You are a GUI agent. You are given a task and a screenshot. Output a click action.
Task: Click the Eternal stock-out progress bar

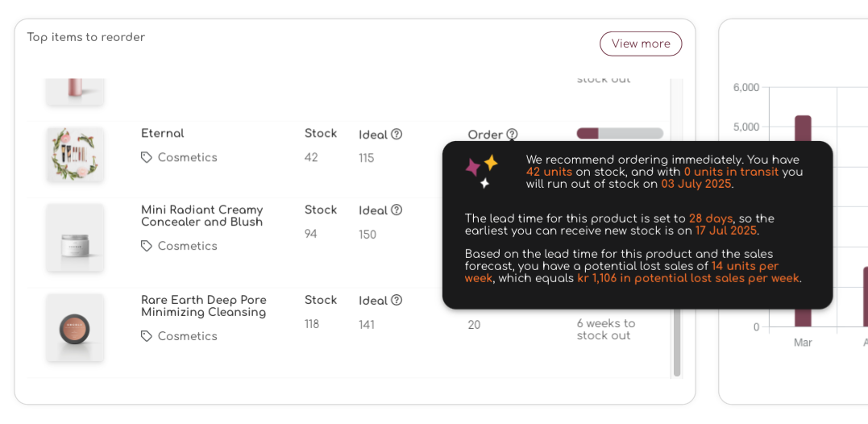620,133
